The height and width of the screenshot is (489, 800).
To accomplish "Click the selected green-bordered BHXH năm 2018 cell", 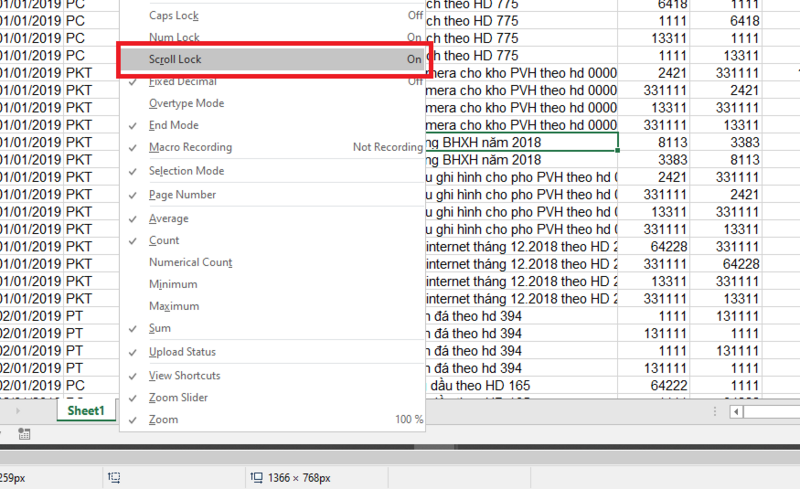I will coord(521,142).
